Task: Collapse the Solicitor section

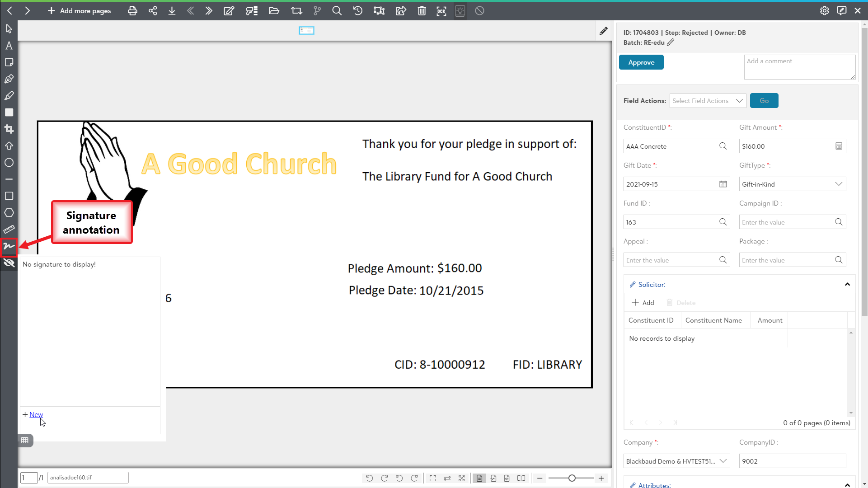Action: (847, 285)
